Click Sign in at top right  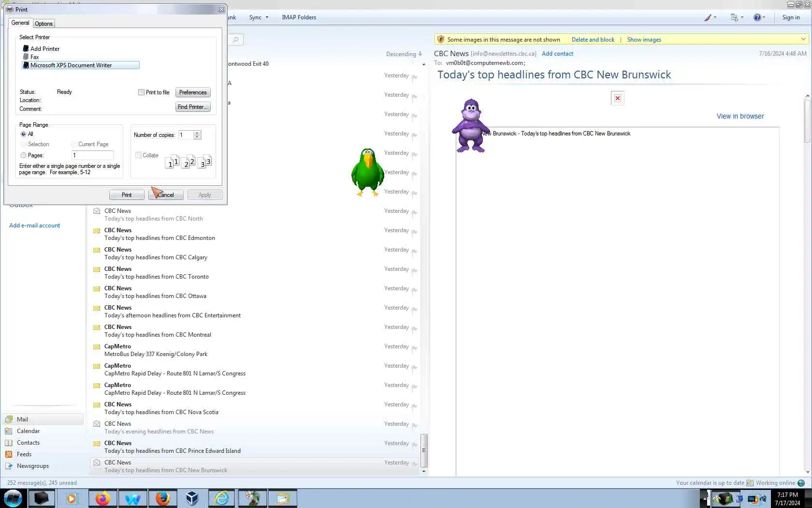(x=791, y=17)
